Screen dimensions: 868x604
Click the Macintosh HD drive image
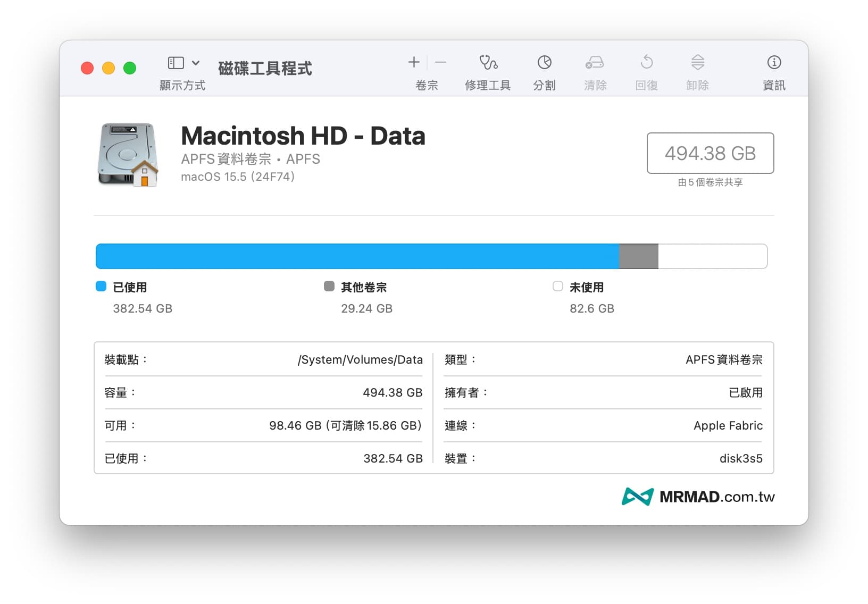click(x=128, y=155)
